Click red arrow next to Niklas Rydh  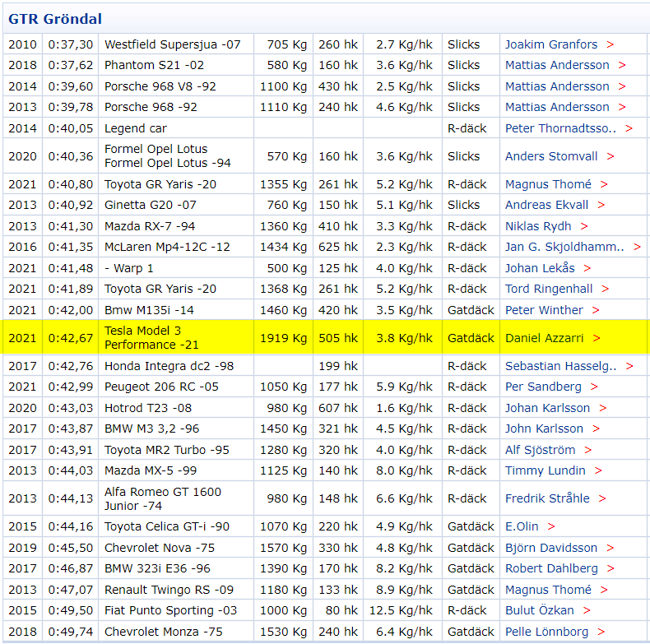[x=584, y=226]
